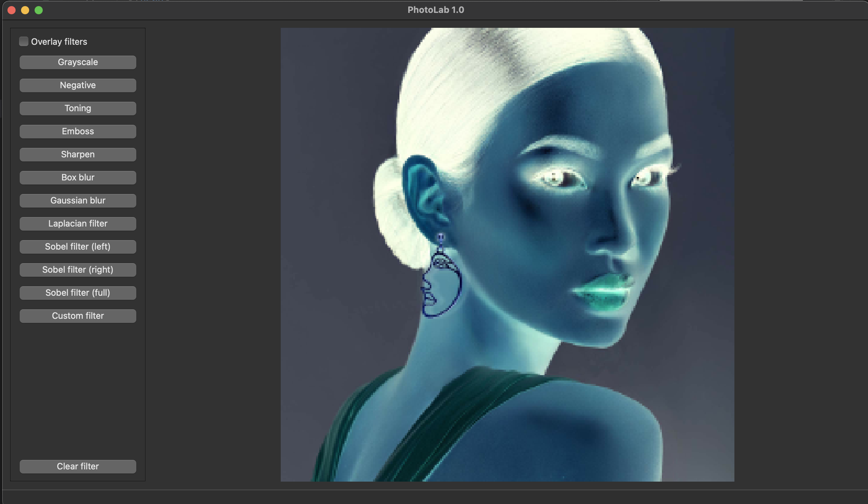The image size is (868, 504).
Task: Run the Laplacian filter
Action: (x=78, y=224)
